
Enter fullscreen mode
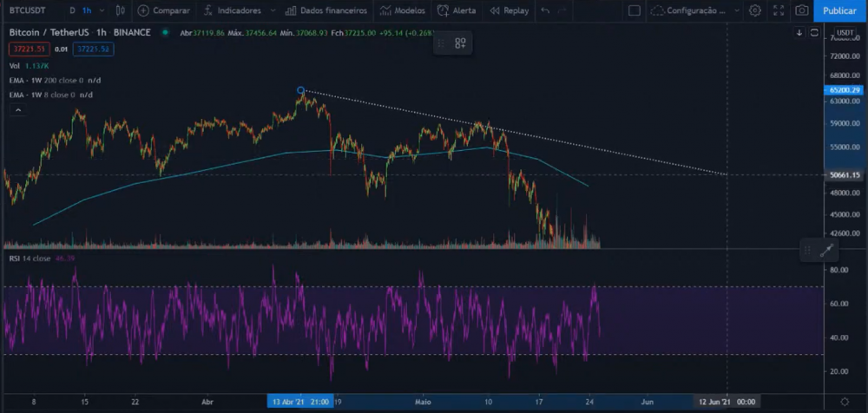click(x=779, y=10)
